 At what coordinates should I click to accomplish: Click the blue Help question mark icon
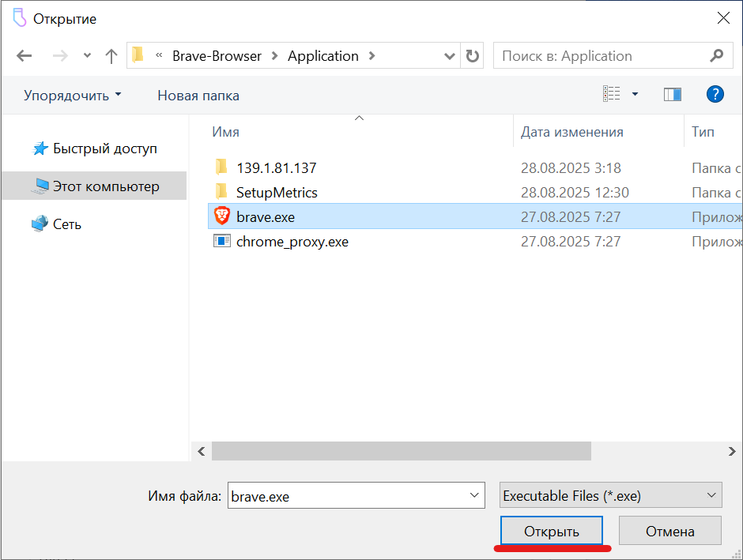tap(715, 95)
